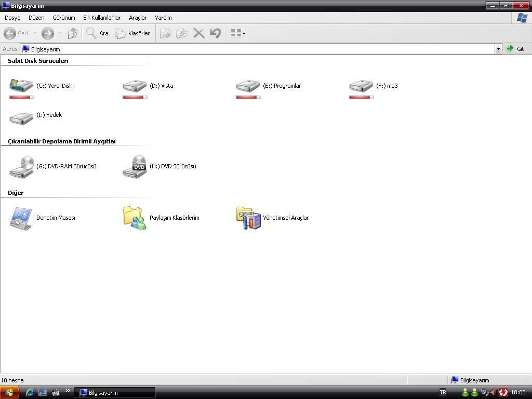Open the Dosya menu
Screen dimensions: 532x399
[x=12, y=18]
